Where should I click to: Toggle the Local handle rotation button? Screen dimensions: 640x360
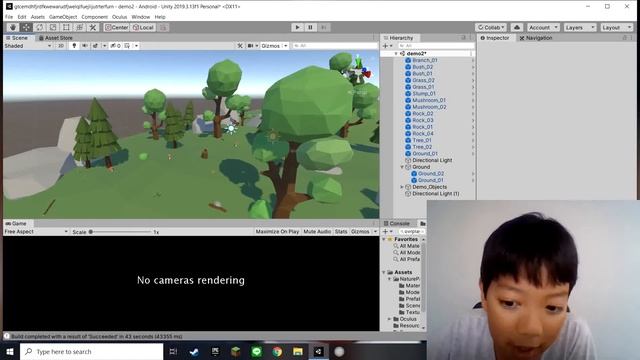(x=143, y=27)
